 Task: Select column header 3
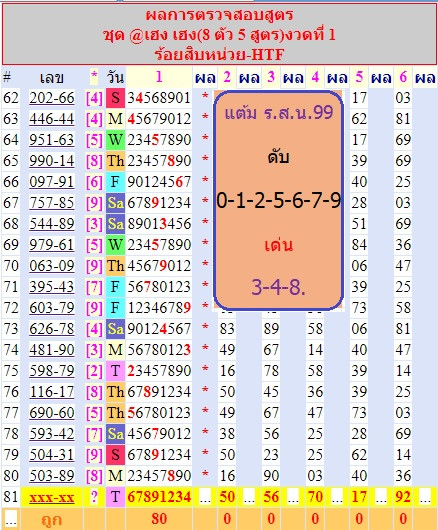pyautogui.click(x=271, y=77)
